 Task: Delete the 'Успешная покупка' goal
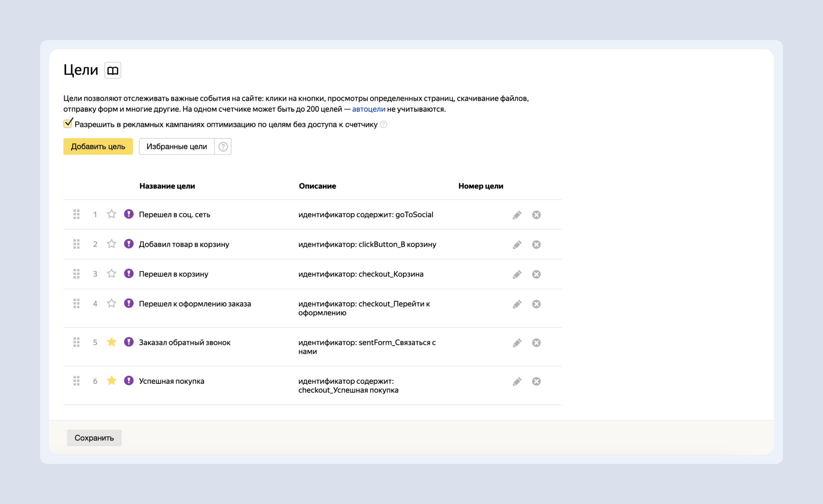click(x=536, y=381)
